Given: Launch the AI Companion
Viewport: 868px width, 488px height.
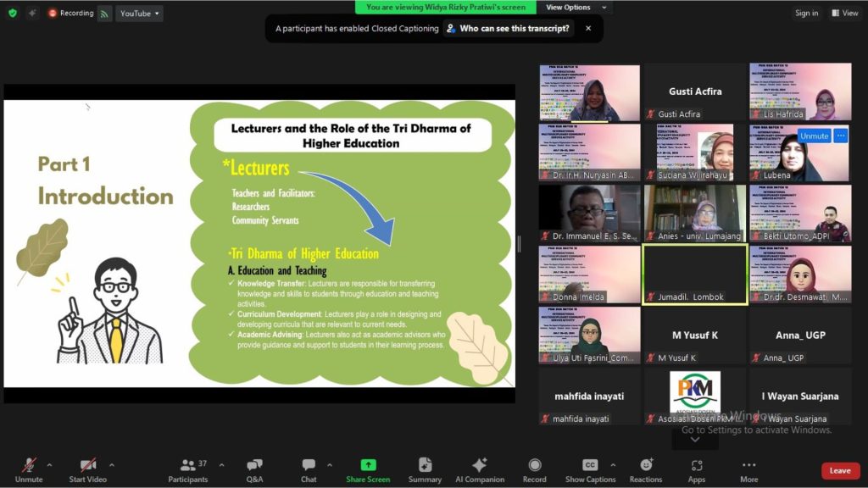Looking at the screenshot, I should coord(479,465).
